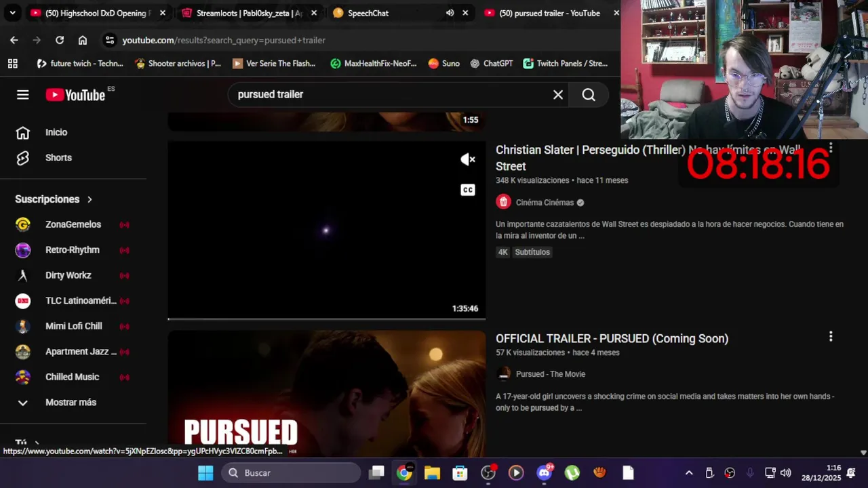This screenshot has width=868, height=488.
Task: Click Pursued - The Movie channel name
Action: click(x=551, y=374)
